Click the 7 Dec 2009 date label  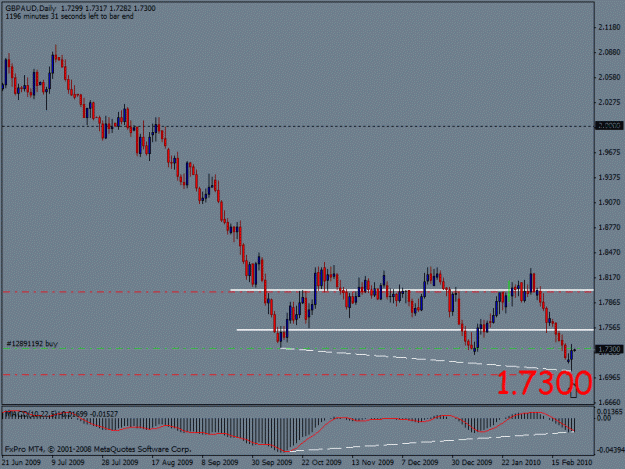click(x=420, y=462)
